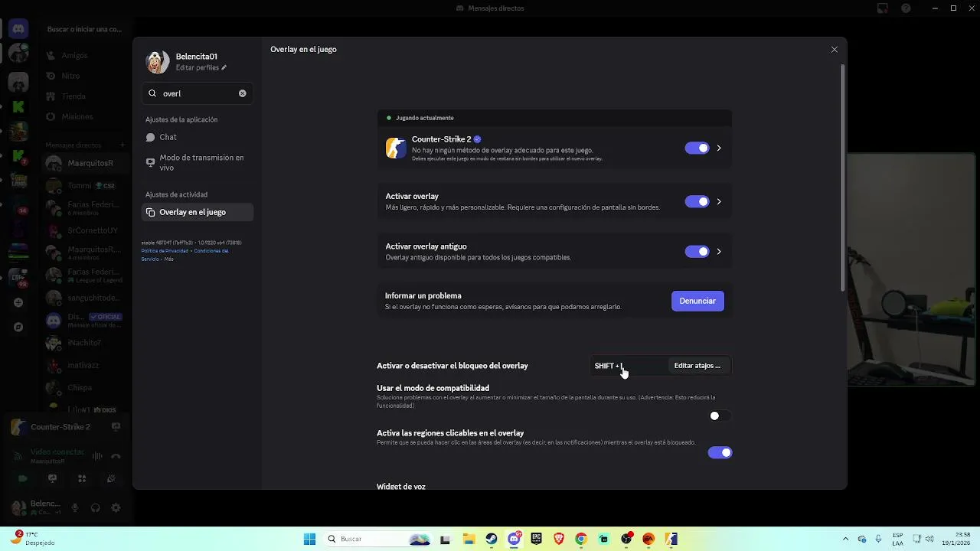Click the Counter-Strike 2 game icon
The image size is (980, 551).
(x=396, y=148)
